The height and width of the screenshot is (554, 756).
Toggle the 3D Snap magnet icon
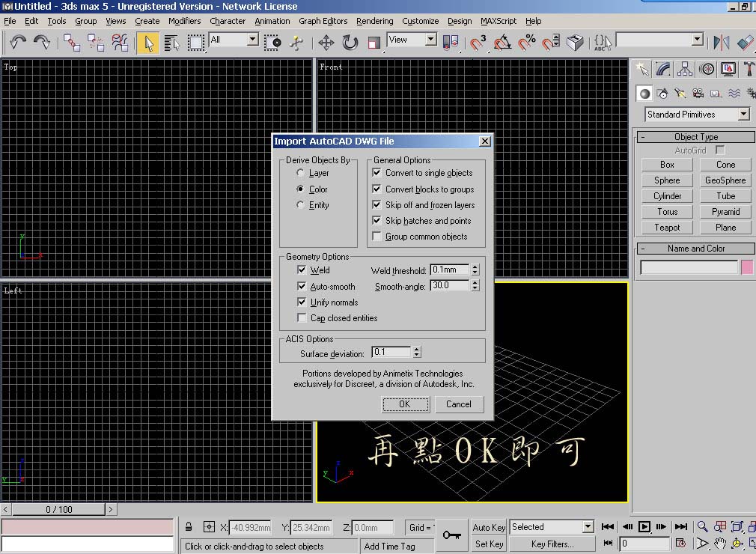(478, 43)
